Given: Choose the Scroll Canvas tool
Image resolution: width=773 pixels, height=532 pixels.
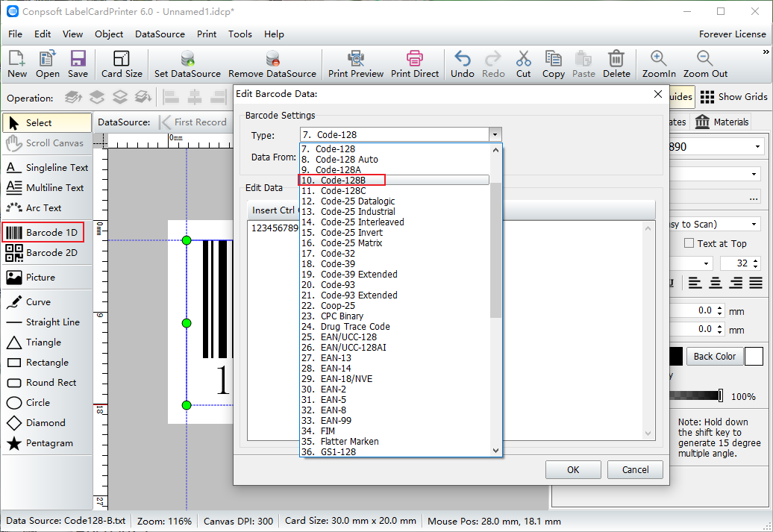Looking at the screenshot, I should 47,143.
